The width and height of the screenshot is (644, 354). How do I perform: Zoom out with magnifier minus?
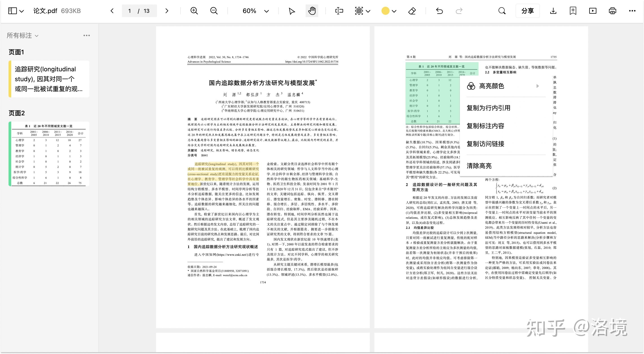[214, 11]
